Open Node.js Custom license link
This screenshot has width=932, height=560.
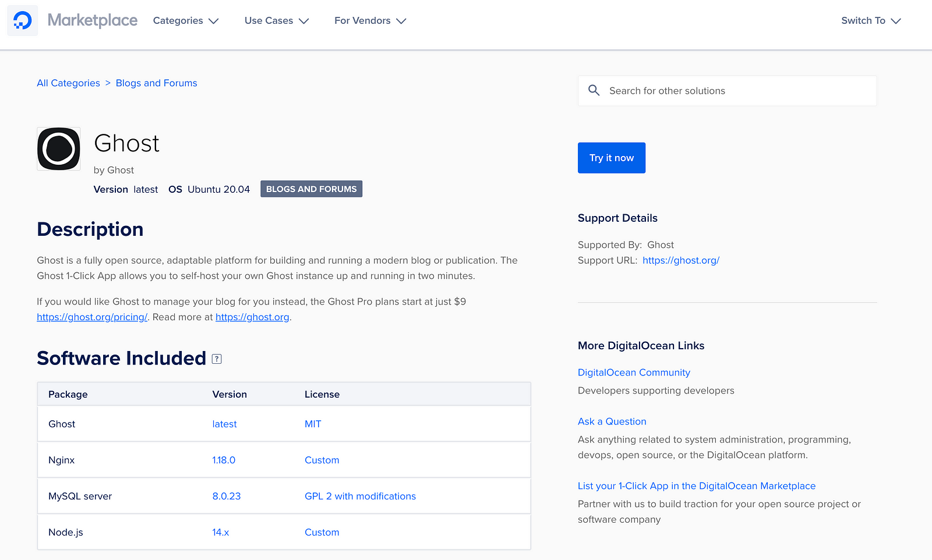322,533
